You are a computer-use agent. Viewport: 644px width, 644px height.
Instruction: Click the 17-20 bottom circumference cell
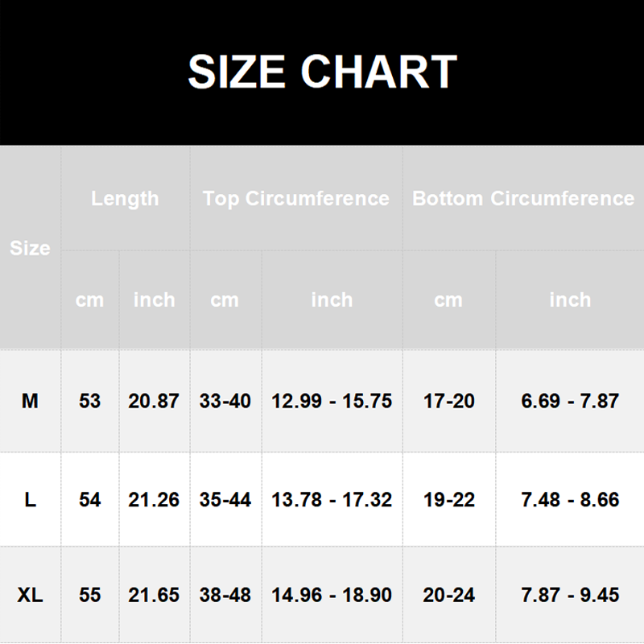pos(449,401)
